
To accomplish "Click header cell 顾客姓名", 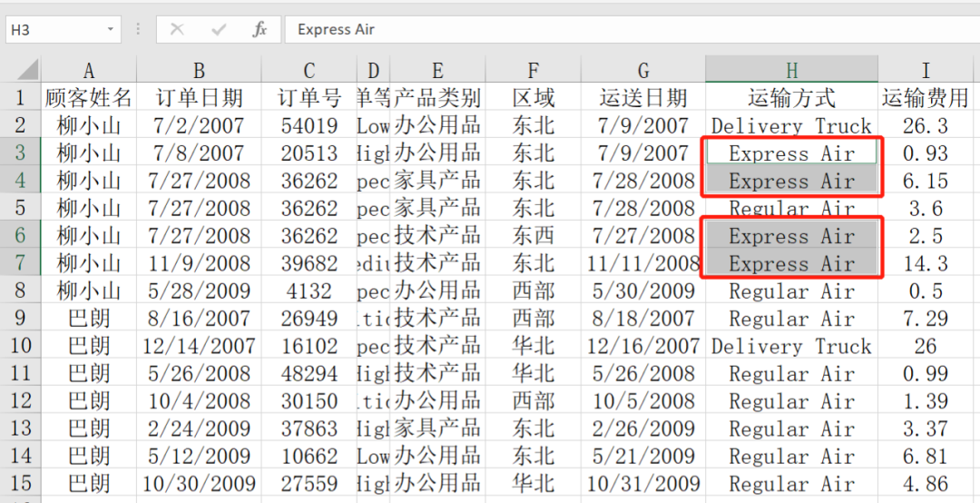I will pyautogui.click(x=89, y=97).
